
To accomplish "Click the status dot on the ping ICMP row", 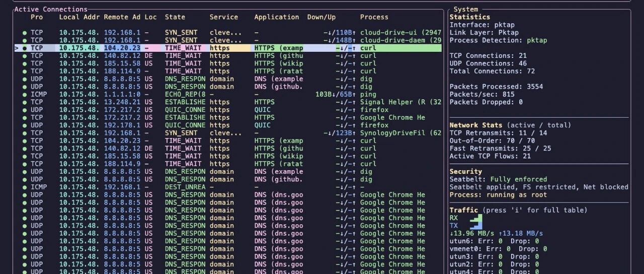I will pos(24,94).
